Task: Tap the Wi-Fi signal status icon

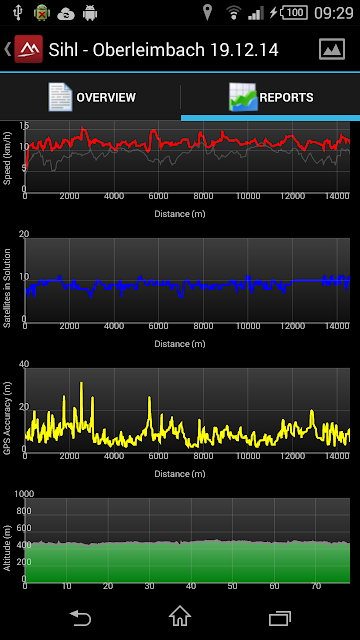Action: [233, 13]
